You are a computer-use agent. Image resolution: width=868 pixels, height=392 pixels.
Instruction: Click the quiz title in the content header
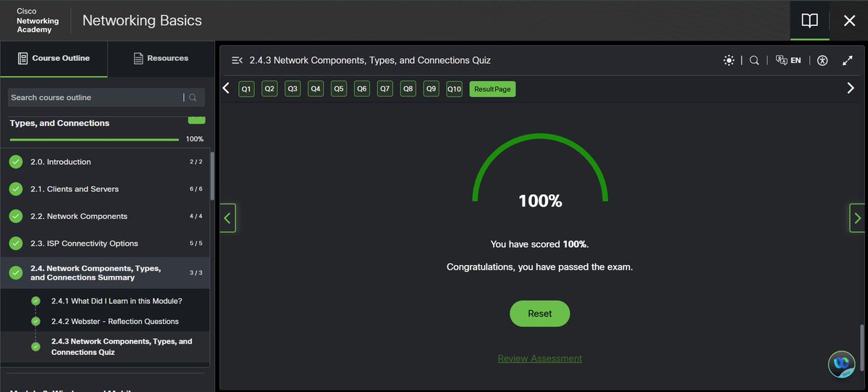click(x=370, y=60)
